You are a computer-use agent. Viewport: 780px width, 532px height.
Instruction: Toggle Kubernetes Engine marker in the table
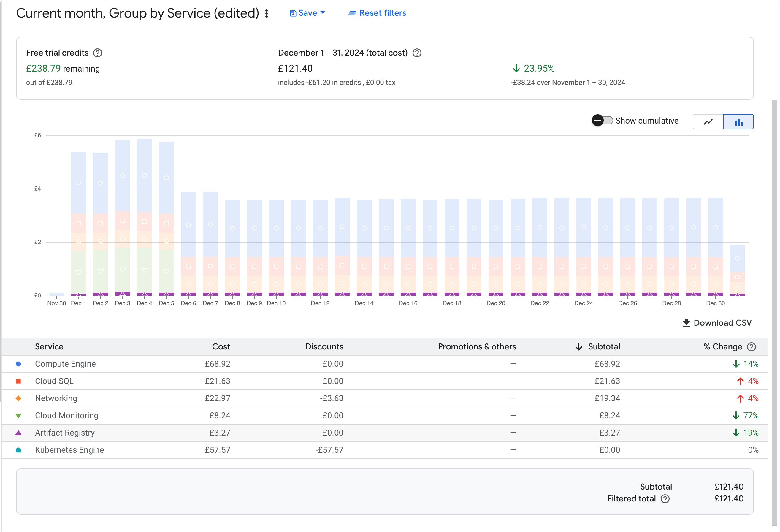pos(18,450)
